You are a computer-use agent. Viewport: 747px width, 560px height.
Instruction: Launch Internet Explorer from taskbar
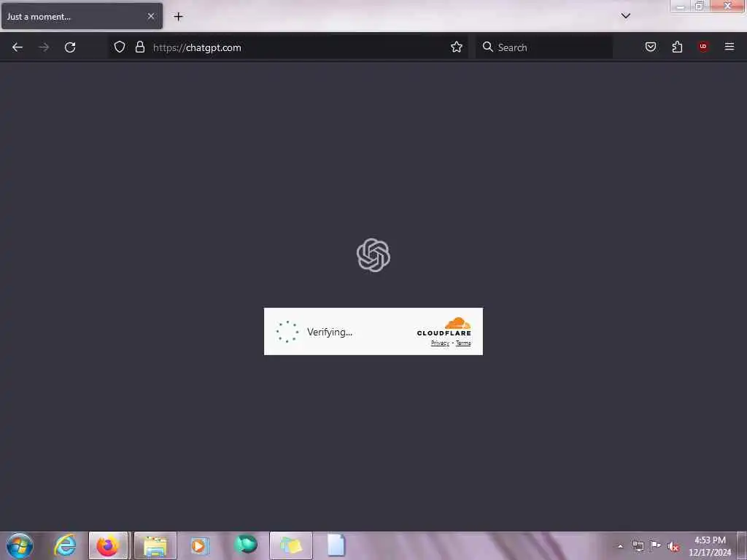(65, 545)
